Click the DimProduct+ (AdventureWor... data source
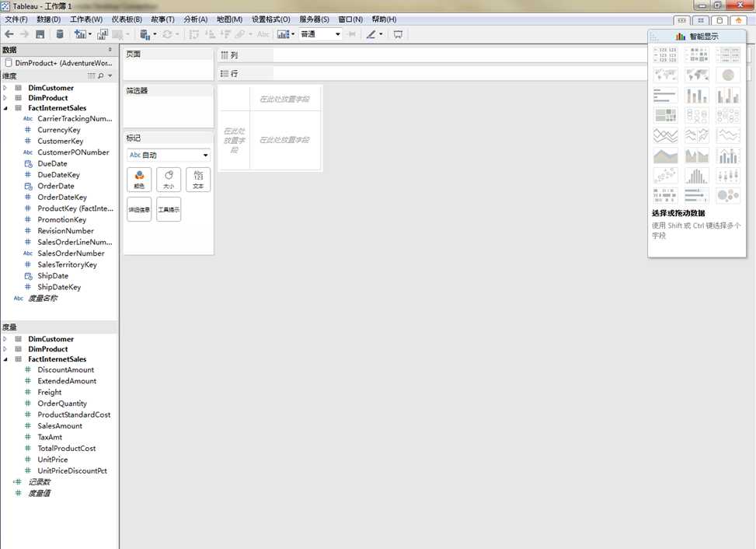Image resolution: width=756 pixels, height=549 pixels. point(59,63)
